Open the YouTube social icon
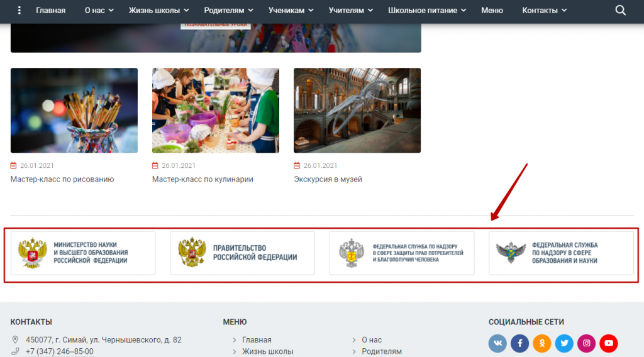The width and height of the screenshot is (644, 357). click(x=608, y=343)
